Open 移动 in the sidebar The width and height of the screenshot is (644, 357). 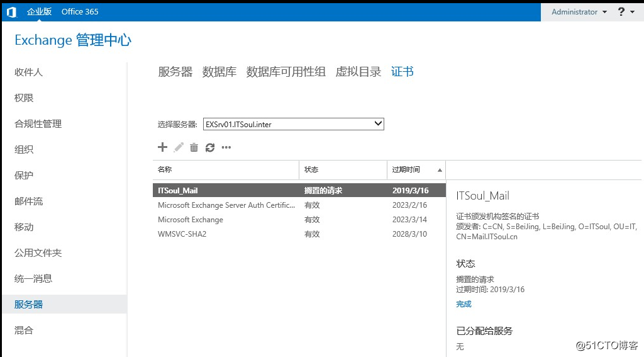pos(24,227)
